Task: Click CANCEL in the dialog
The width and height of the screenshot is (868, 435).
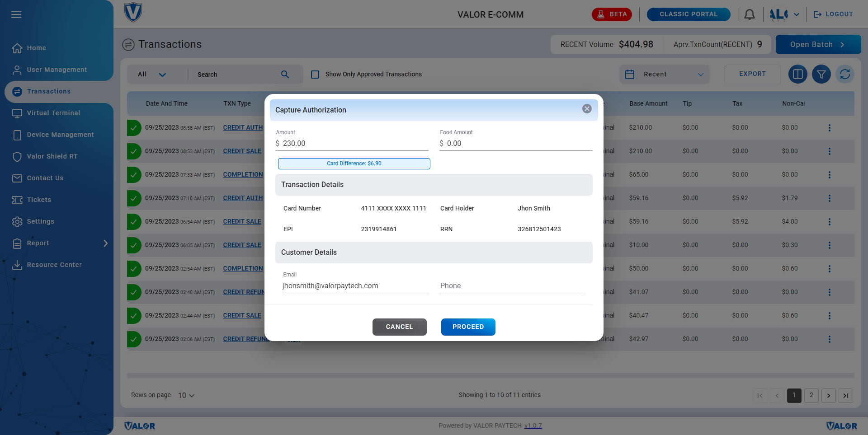Action: tap(399, 327)
